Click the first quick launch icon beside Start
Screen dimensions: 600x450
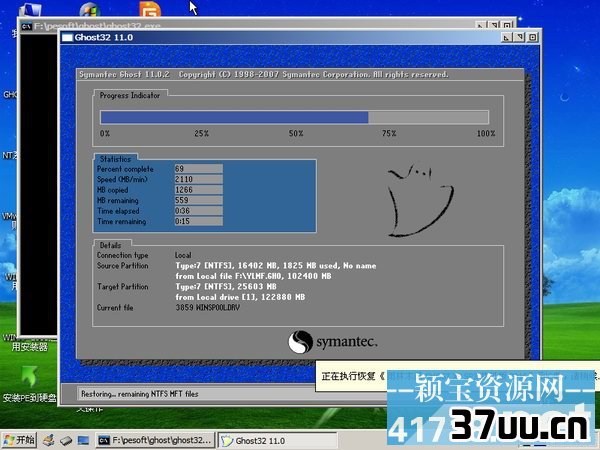[49, 440]
